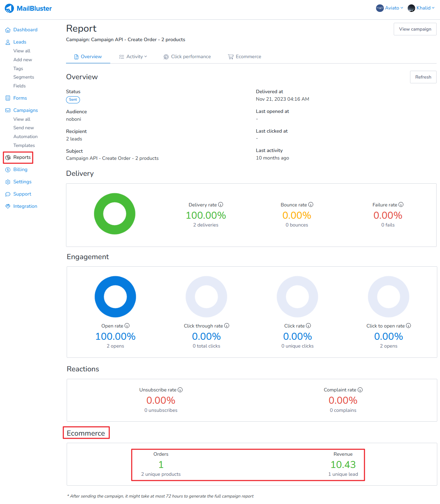Screen dimensions: 440x504
Task: Click info icon next to Delivery rate
Action: point(221,205)
